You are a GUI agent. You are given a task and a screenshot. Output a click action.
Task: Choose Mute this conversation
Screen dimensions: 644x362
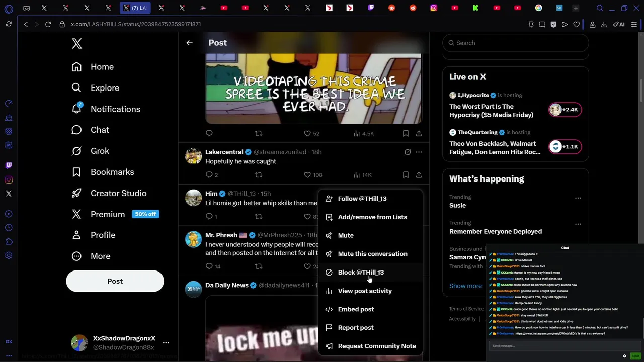point(370,254)
